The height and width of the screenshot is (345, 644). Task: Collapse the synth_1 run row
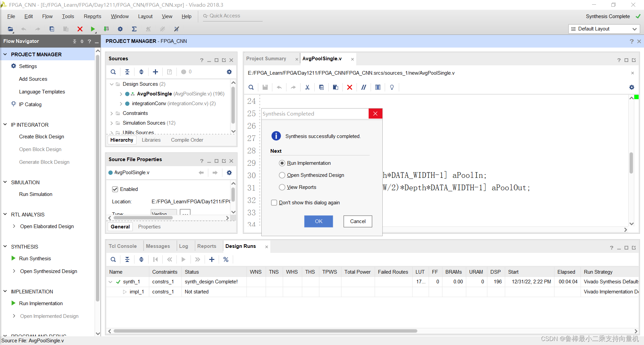[x=110, y=282]
